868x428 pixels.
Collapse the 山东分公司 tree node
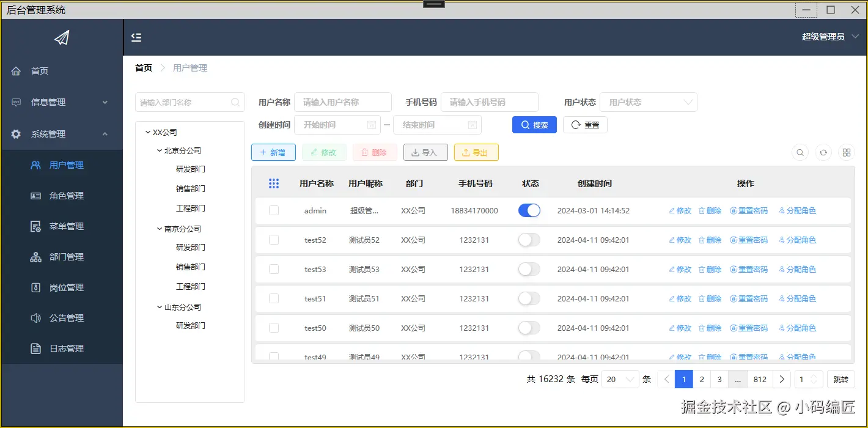160,307
